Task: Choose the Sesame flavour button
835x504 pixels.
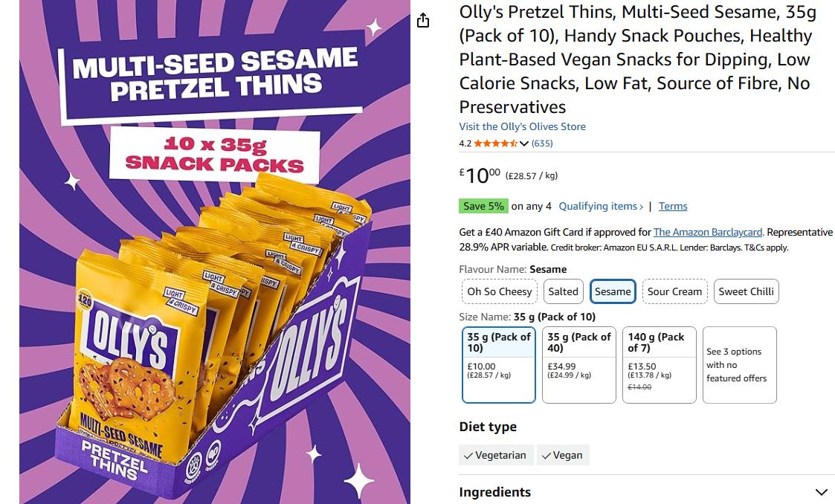Action: 613,291
